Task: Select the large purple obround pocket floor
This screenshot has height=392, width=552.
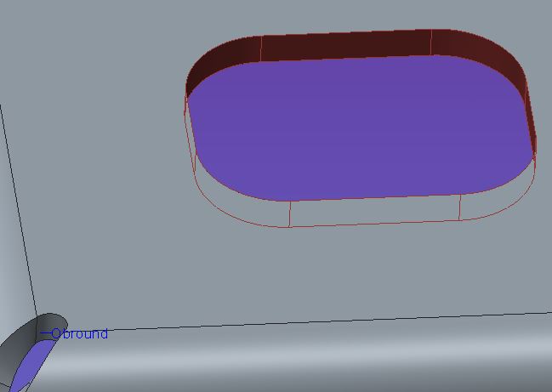Action: (x=359, y=128)
